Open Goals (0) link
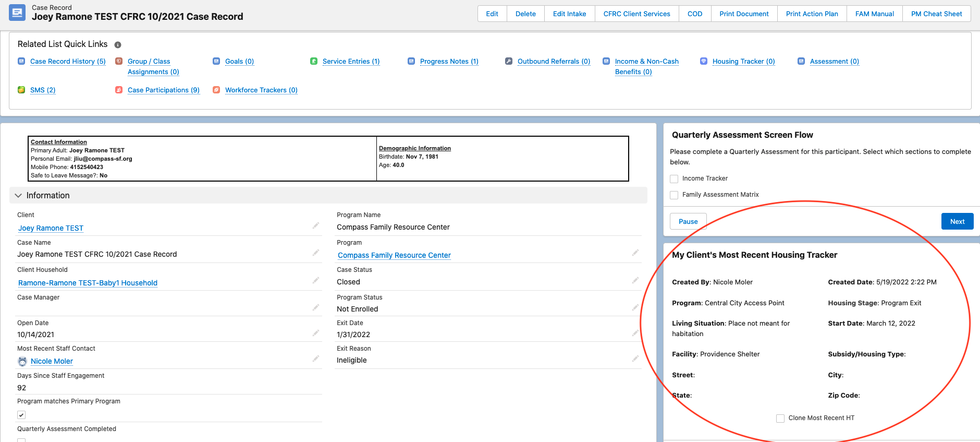 click(240, 61)
